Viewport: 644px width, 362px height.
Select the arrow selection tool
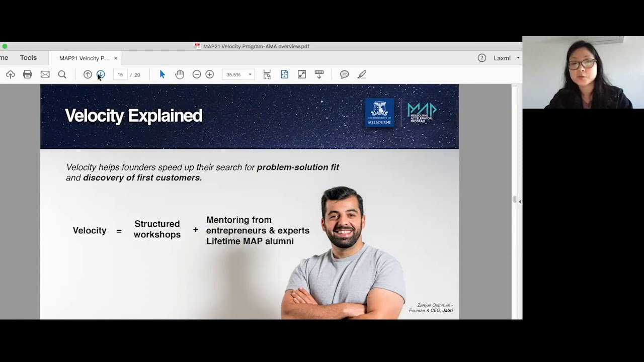pyautogui.click(x=162, y=74)
